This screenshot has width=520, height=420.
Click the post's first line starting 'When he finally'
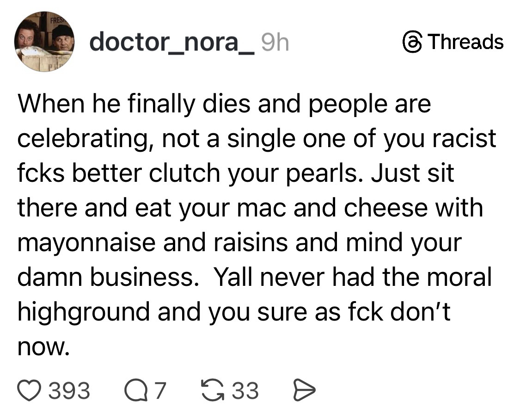tap(224, 104)
